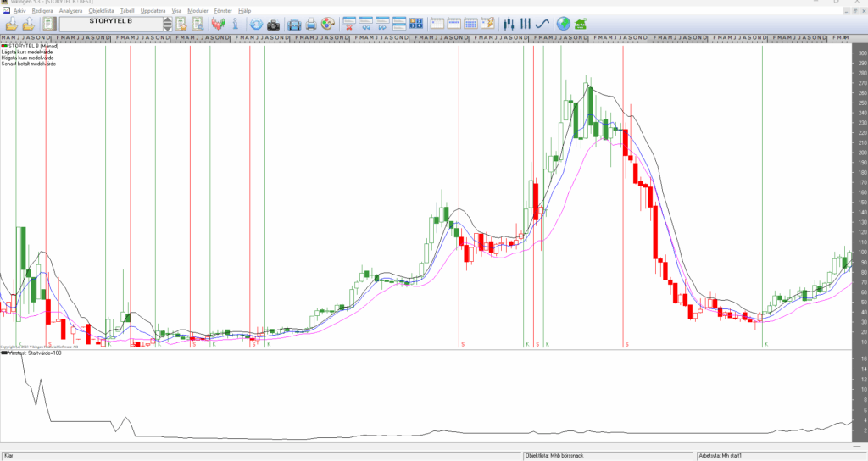Click the close window red X icon
This screenshot has width=868, height=461.
click(x=349, y=24)
